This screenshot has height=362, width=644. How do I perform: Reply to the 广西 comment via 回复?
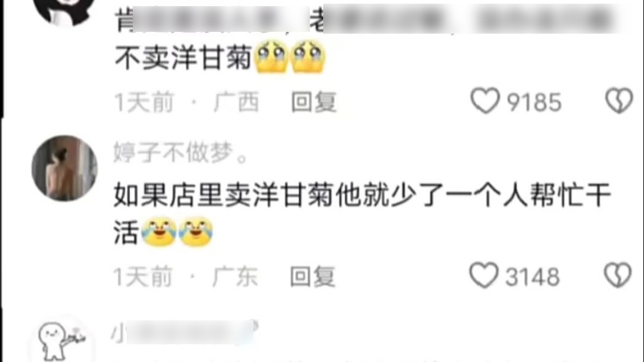coord(314,102)
